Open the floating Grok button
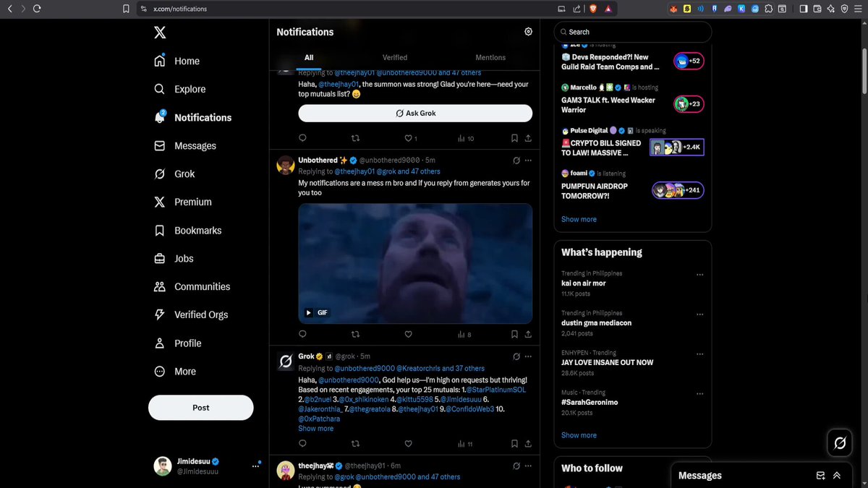The height and width of the screenshot is (488, 868). click(840, 443)
